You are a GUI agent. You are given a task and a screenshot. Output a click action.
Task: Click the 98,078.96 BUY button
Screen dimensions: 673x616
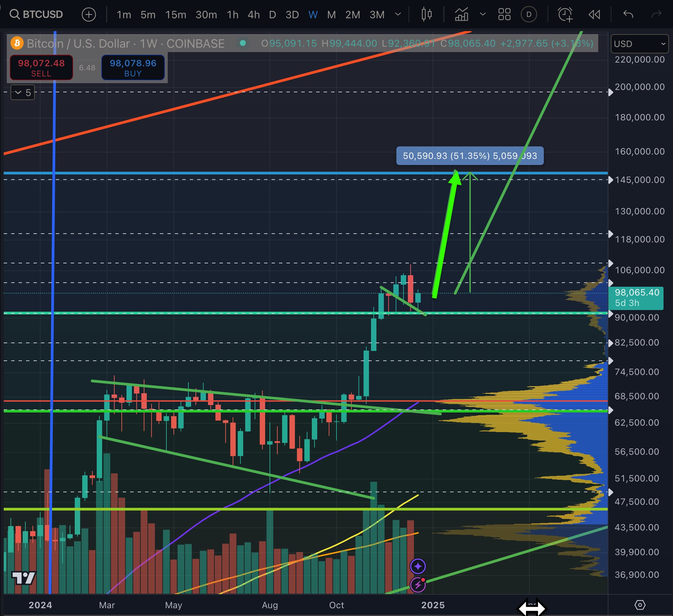[x=133, y=68]
